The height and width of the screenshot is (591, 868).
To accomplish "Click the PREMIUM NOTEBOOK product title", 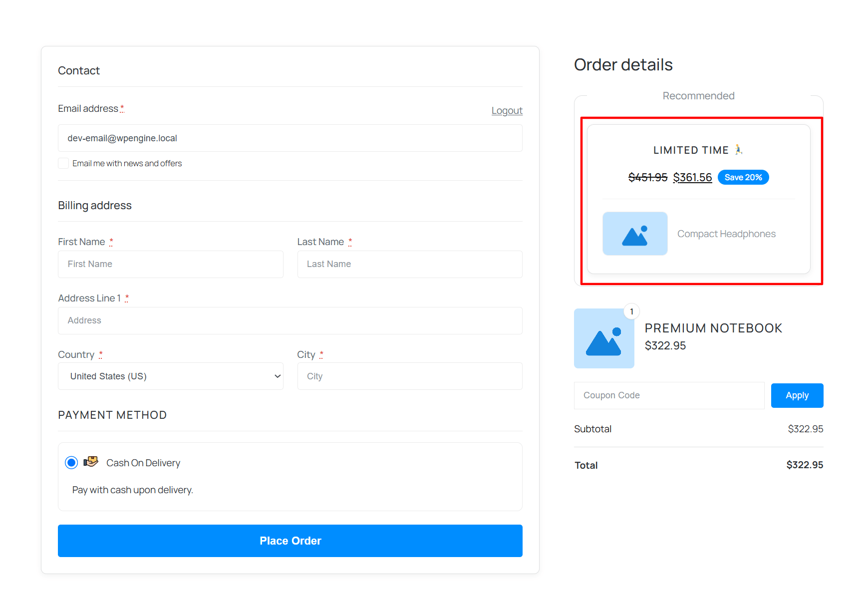I will point(713,328).
